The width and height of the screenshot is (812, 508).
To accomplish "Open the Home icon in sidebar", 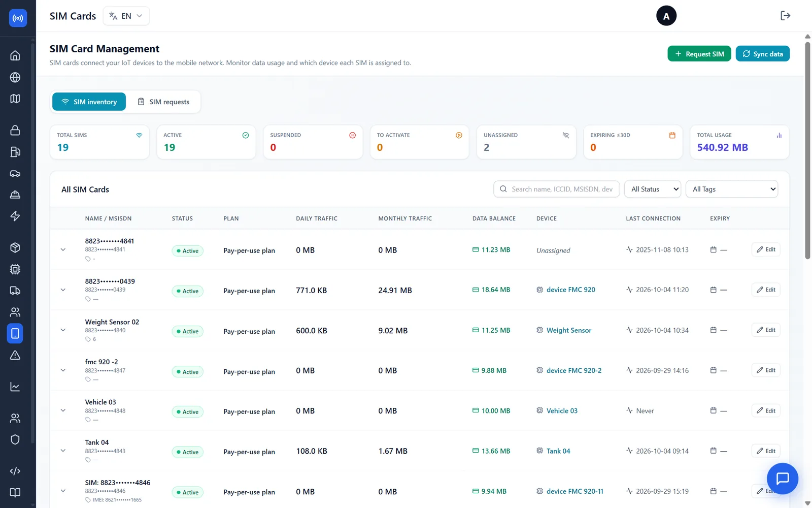I will [15, 55].
